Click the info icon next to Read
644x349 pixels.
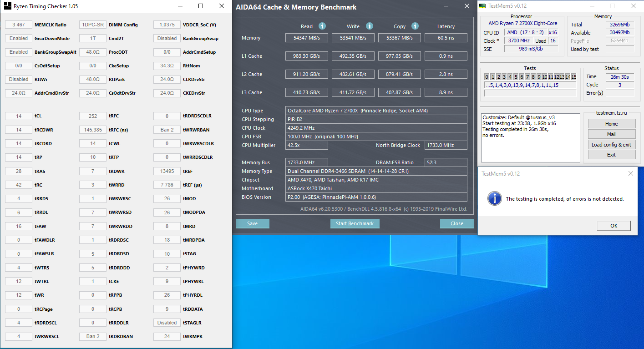[x=322, y=26]
